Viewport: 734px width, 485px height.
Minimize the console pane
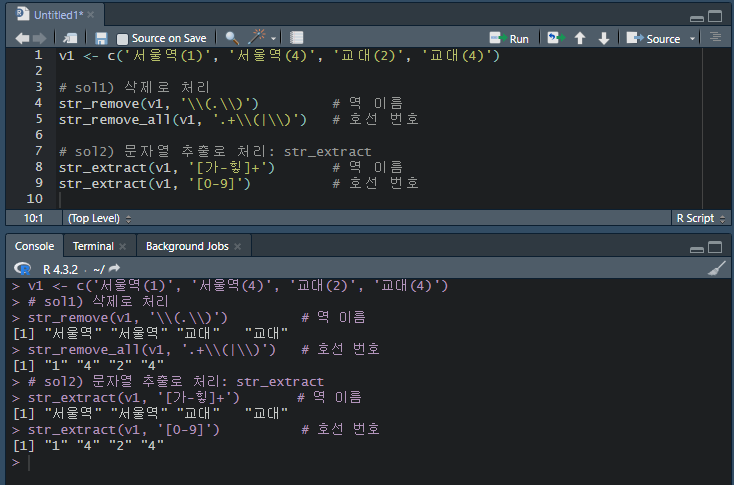click(x=697, y=249)
